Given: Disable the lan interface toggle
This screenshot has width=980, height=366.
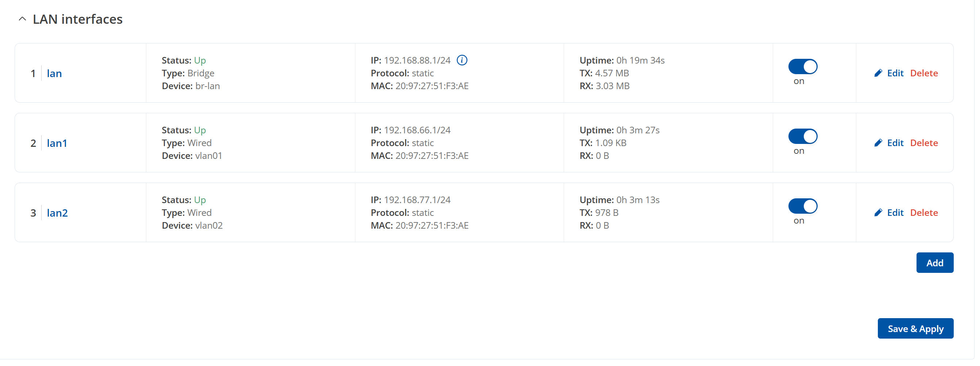Looking at the screenshot, I should (803, 66).
